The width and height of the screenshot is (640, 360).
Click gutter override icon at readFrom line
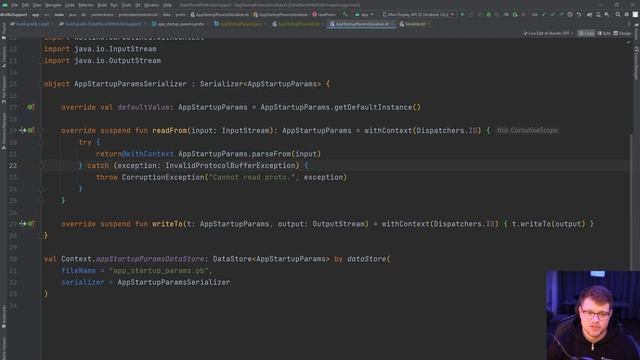(x=31, y=131)
